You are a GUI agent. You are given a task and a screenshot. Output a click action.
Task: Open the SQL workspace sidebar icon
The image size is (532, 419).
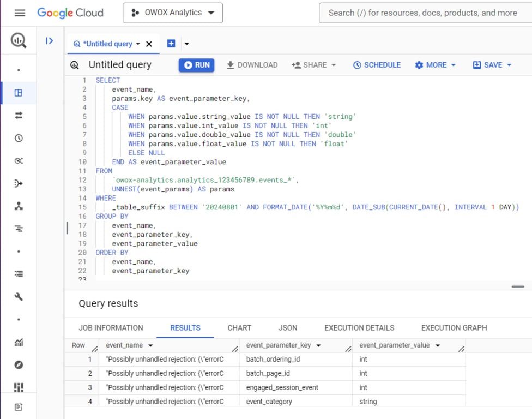(19, 93)
